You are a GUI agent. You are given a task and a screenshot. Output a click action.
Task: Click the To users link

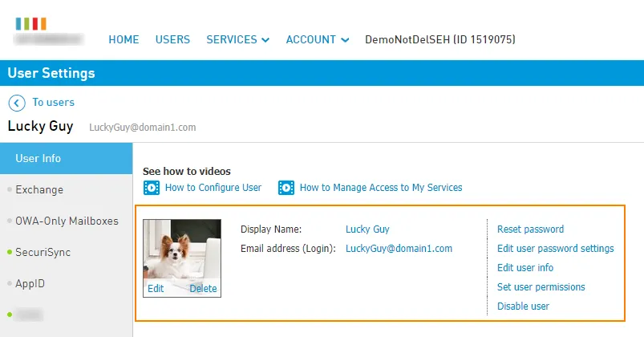coord(54,103)
